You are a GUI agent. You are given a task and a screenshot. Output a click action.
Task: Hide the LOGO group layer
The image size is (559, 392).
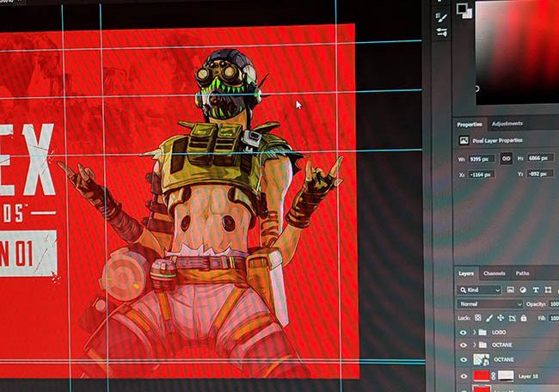(463, 332)
